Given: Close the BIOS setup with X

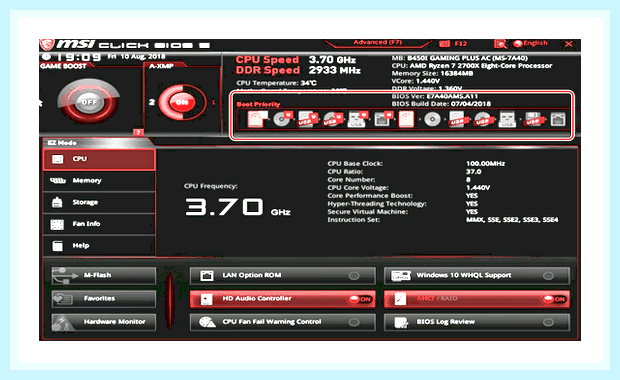Looking at the screenshot, I should (569, 44).
